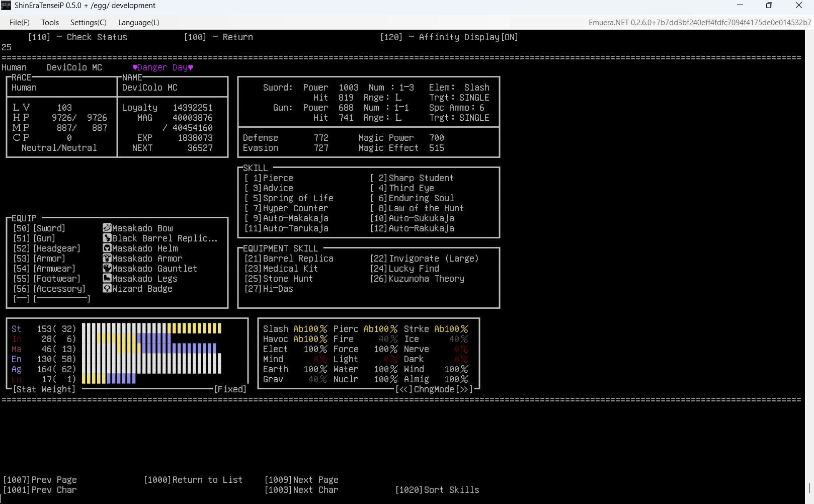This screenshot has width=814, height=504.
Task: Open the Settings(C) menu
Action: (88, 23)
